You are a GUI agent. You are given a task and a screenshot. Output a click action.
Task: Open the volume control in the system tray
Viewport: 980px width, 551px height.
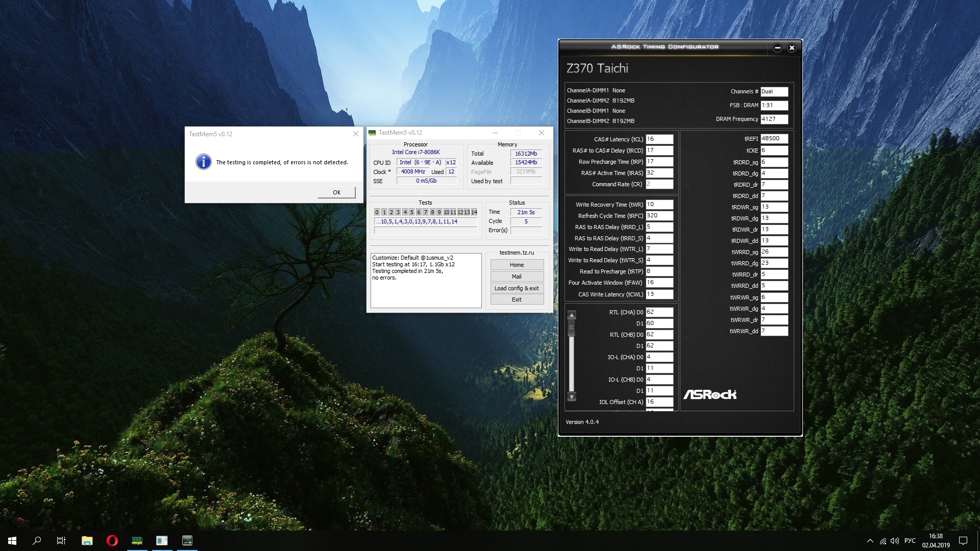894,541
